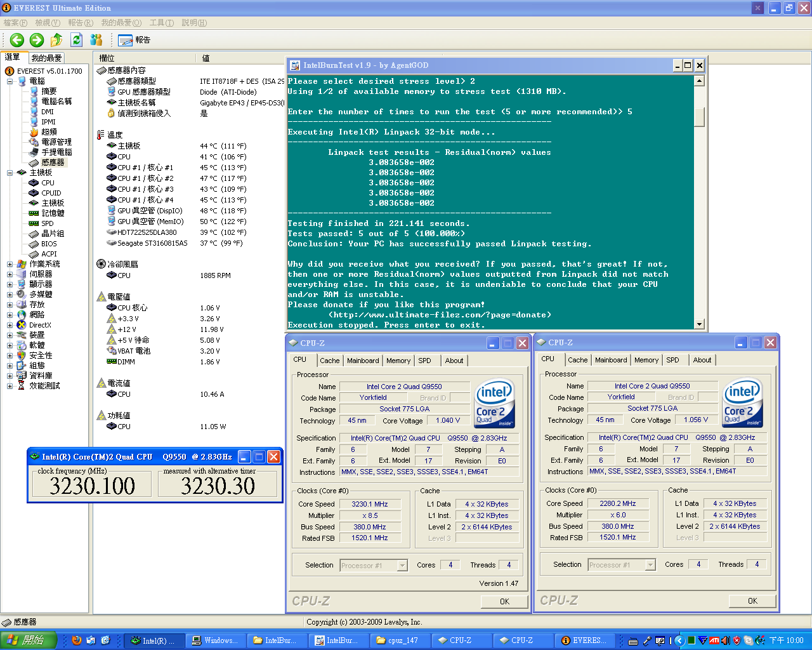
Task: Open About tab in right CPU-Z window
Action: point(702,360)
